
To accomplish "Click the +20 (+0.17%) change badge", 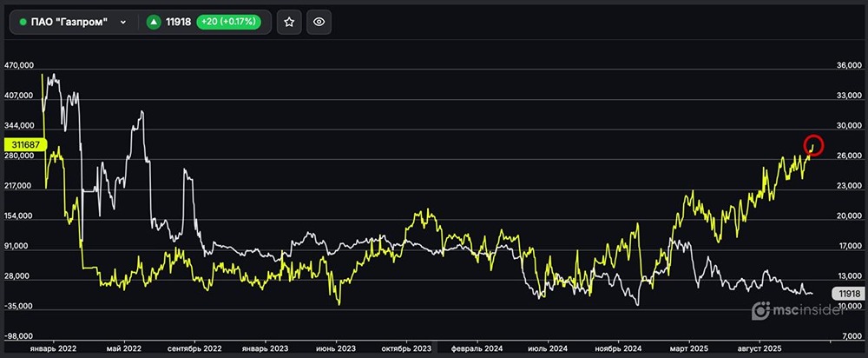I will pyautogui.click(x=230, y=22).
